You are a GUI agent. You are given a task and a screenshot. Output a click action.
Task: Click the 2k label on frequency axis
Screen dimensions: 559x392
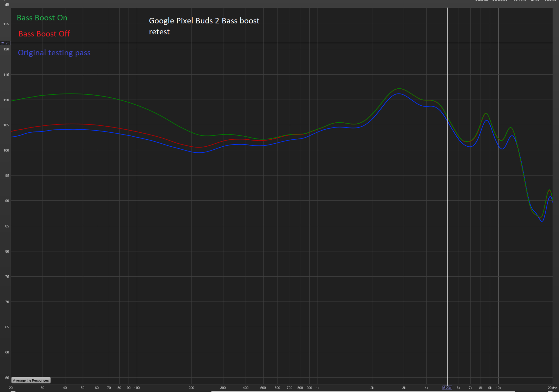pyautogui.click(x=372, y=388)
